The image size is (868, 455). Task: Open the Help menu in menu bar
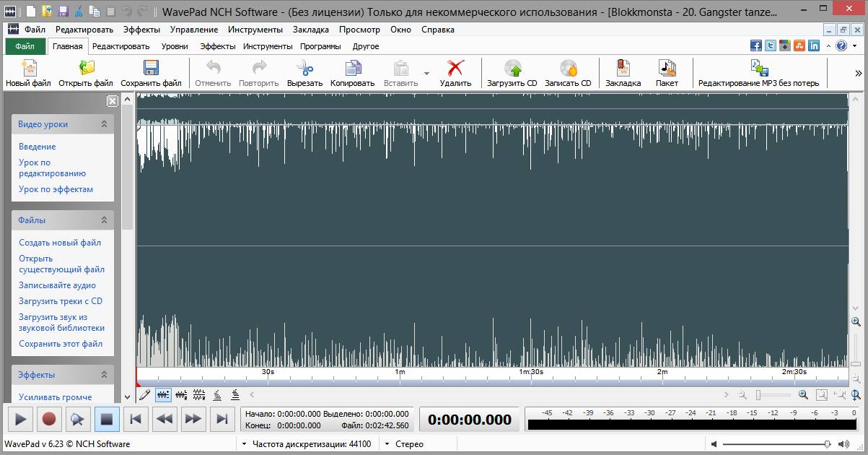pos(437,30)
